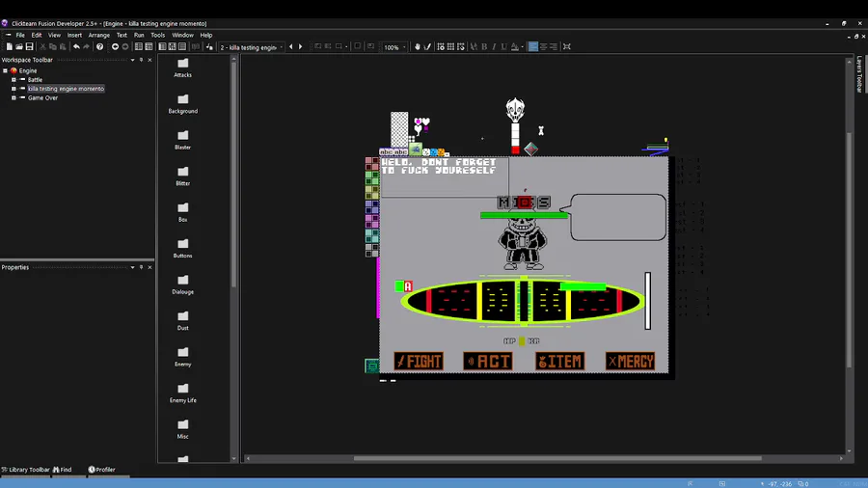The height and width of the screenshot is (488, 868).
Task: Expand killa testing engine momento node
Action: [14, 89]
